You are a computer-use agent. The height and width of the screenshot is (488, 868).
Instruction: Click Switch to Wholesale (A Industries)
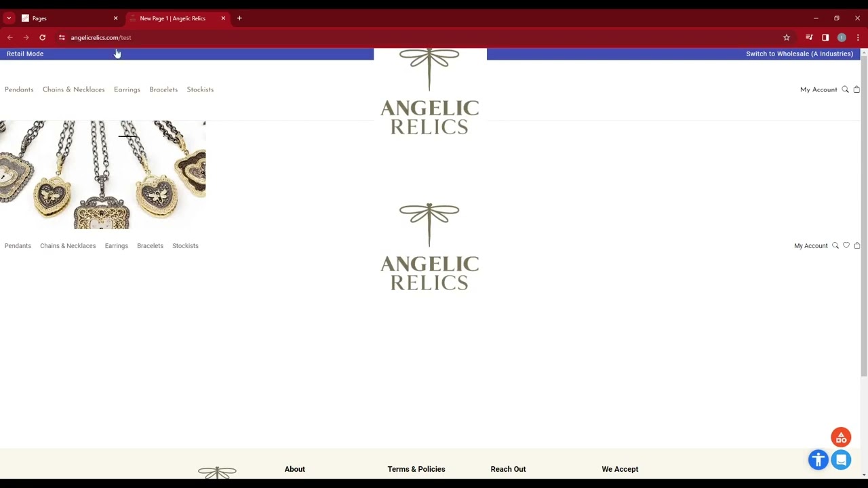coord(800,54)
